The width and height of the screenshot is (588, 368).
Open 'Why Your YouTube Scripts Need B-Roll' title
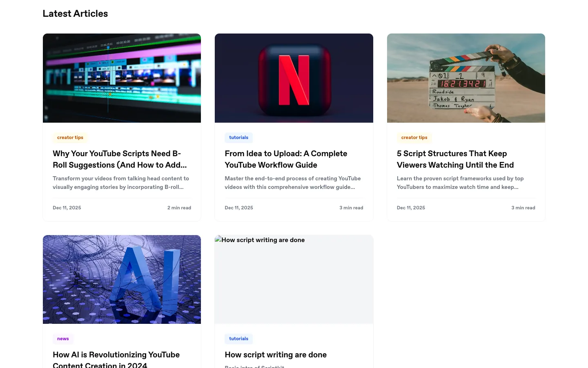tap(120, 159)
